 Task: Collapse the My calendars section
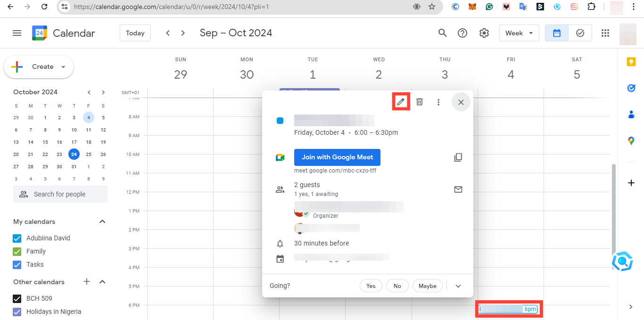pyautogui.click(x=102, y=222)
